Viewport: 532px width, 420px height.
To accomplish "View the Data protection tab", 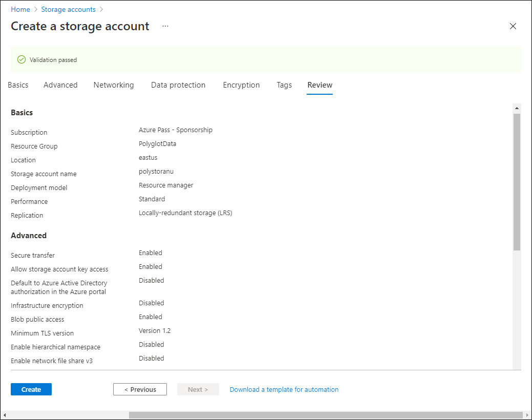I will (x=178, y=85).
